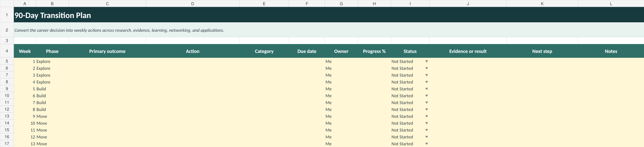This screenshot has width=644, height=147.
Task: Click 'Move' phase cell for Week 9
Action: pyautogui.click(x=52, y=116)
